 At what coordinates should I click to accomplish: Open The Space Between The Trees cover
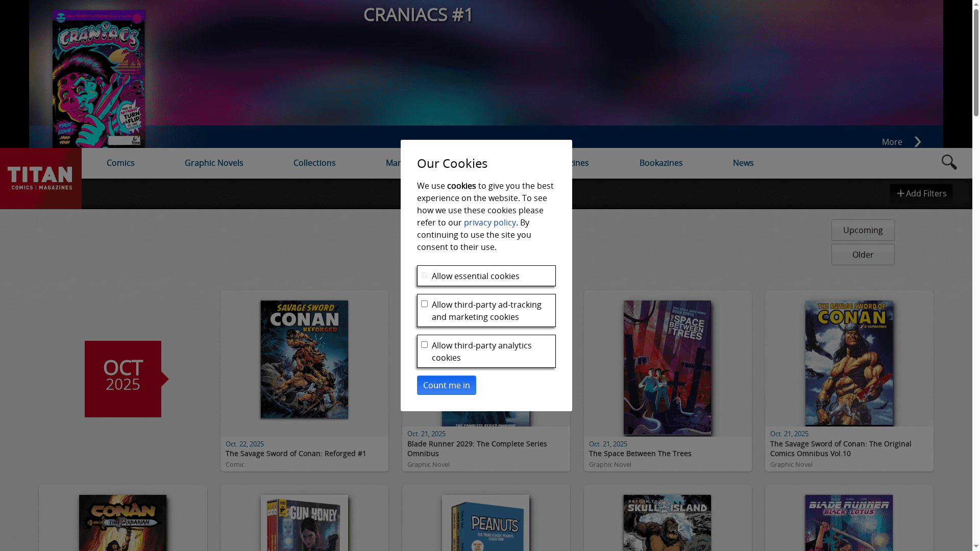[667, 367]
